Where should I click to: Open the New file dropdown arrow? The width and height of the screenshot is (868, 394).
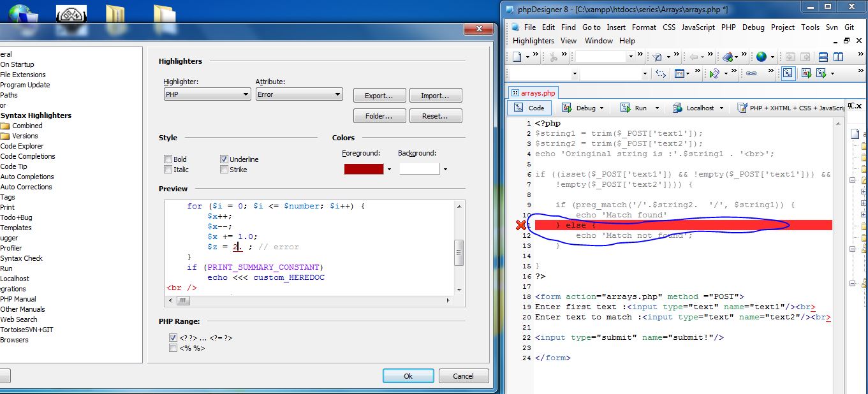527,57
